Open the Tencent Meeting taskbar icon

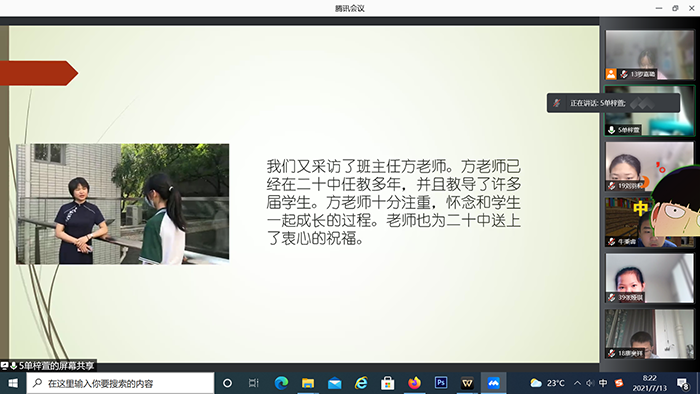(x=493, y=383)
